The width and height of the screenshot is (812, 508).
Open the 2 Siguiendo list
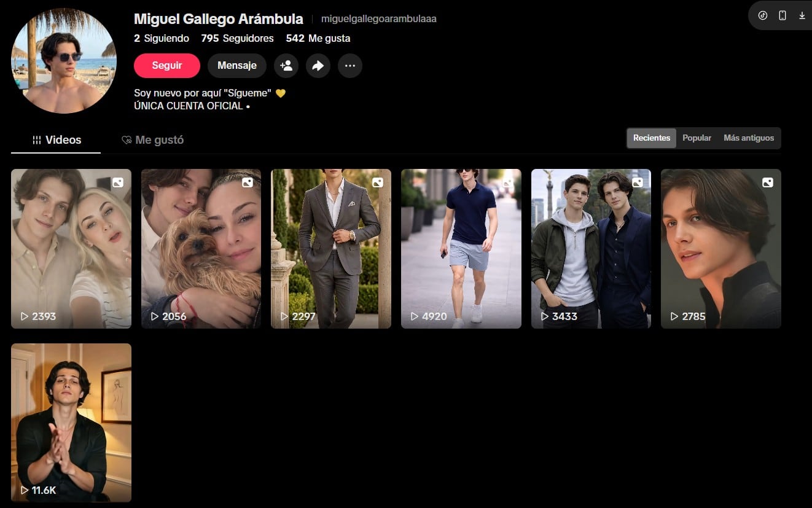[x=162, y=38]
